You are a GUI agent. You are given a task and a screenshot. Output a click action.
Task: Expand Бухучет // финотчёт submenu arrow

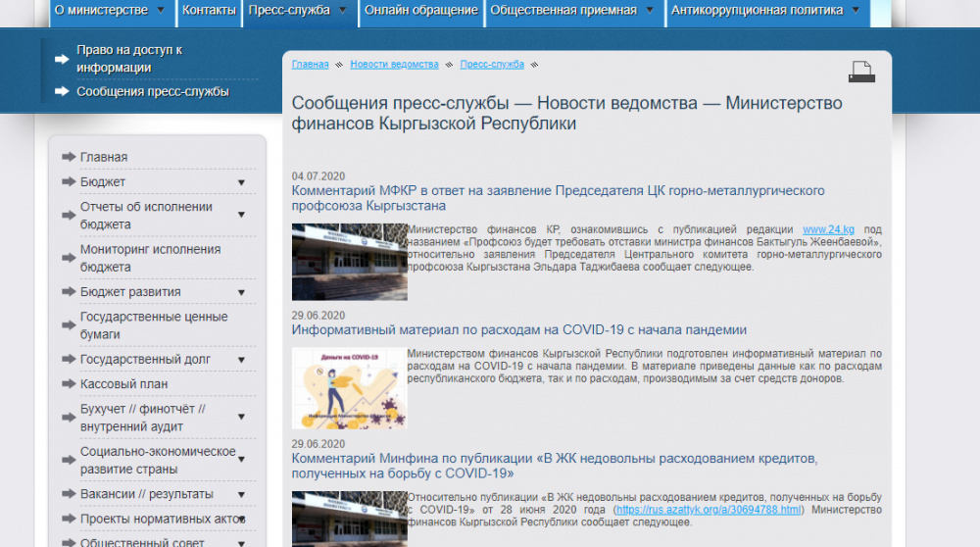(x=241, y=417)
